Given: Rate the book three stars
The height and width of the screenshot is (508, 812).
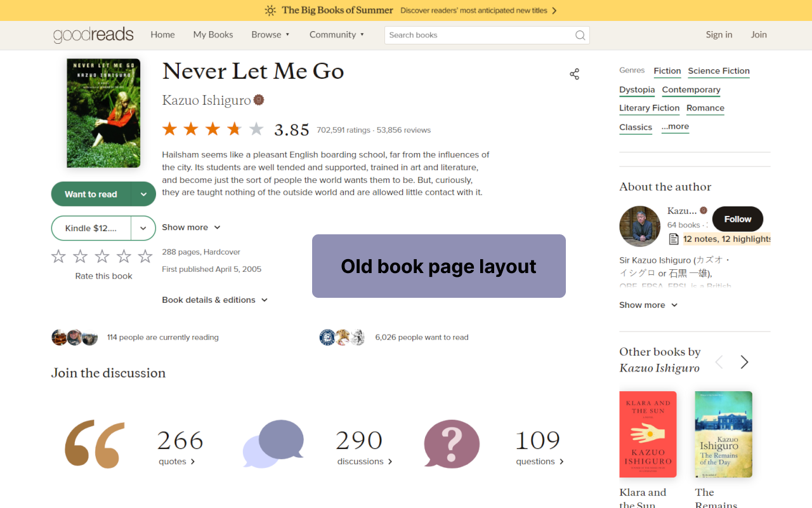Looking at the screenshot, I should click(x=102, y=256).
